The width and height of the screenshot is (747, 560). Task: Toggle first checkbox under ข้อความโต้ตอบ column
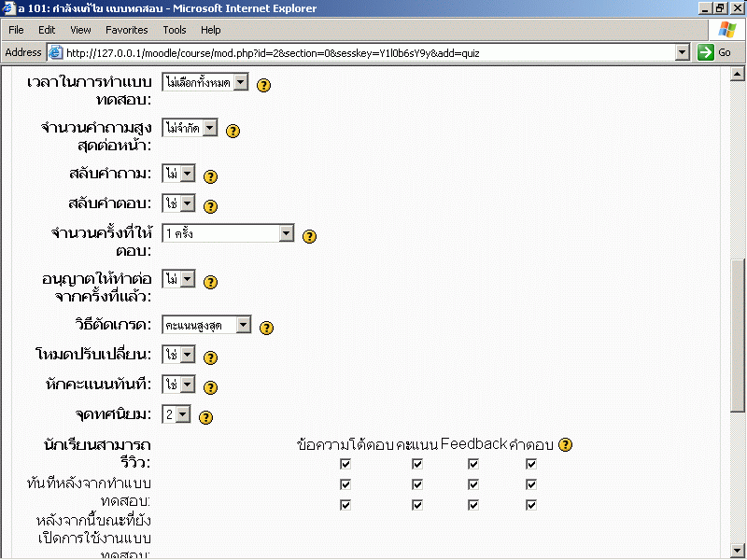point(345,464)
